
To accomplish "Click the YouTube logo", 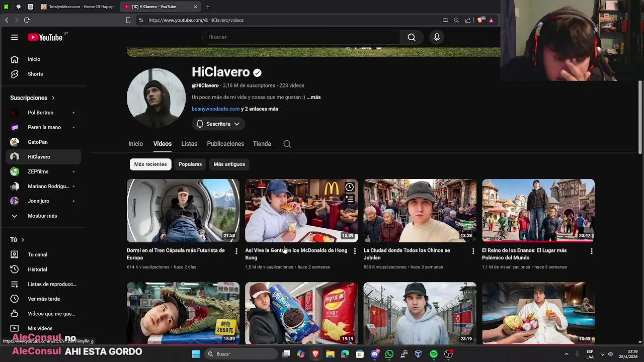I will [x=46, y=37].
